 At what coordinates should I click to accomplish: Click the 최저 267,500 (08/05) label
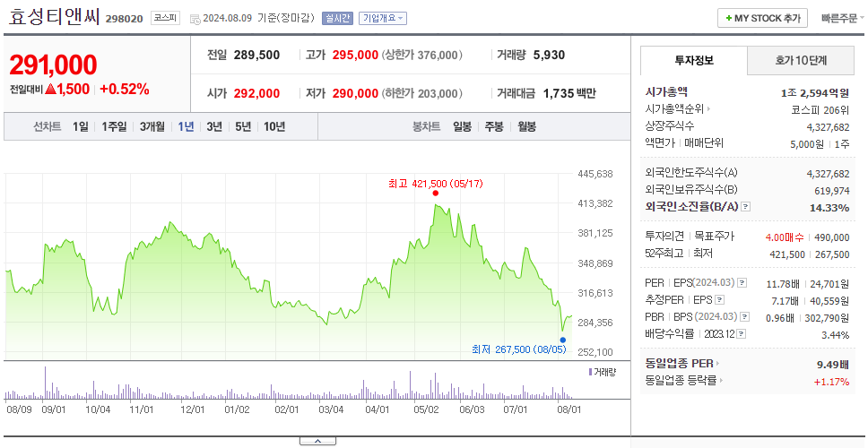click(x=519, y=349)
